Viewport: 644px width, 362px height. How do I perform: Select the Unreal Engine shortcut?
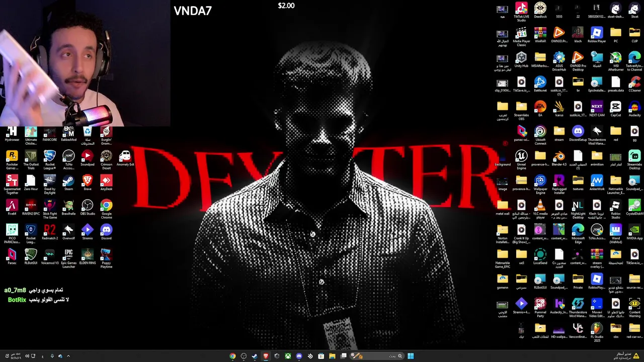[x=521, y=160]
